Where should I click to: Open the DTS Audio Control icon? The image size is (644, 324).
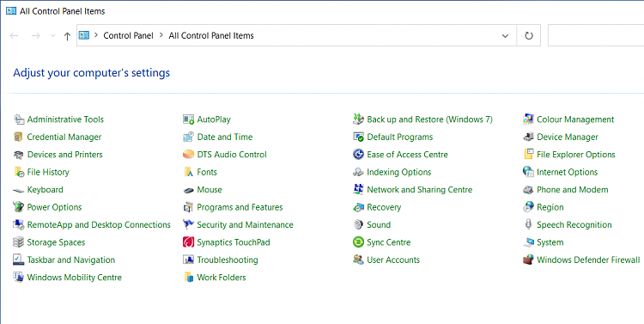[x=189, y=155]
